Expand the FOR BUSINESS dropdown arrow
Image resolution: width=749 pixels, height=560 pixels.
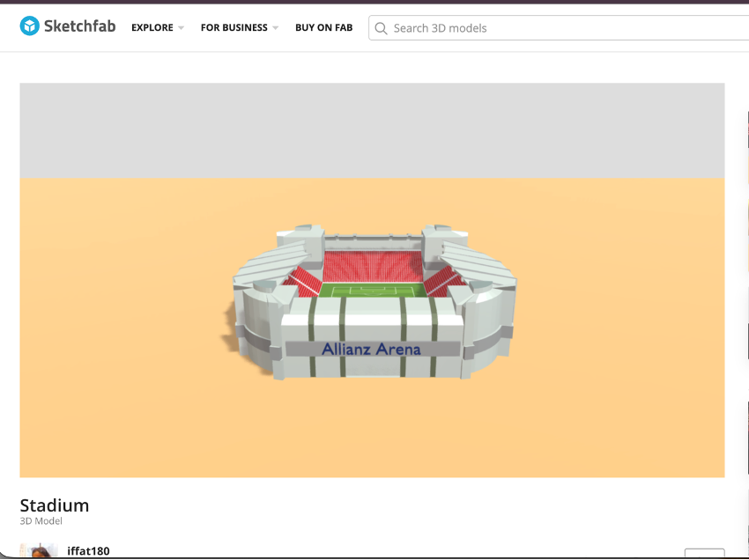click(x=276, y=28)
